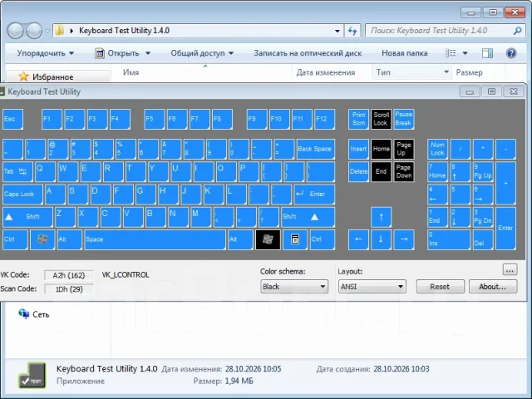
Task: Click the search magnifier icon
Action: [x=517, y=31]
